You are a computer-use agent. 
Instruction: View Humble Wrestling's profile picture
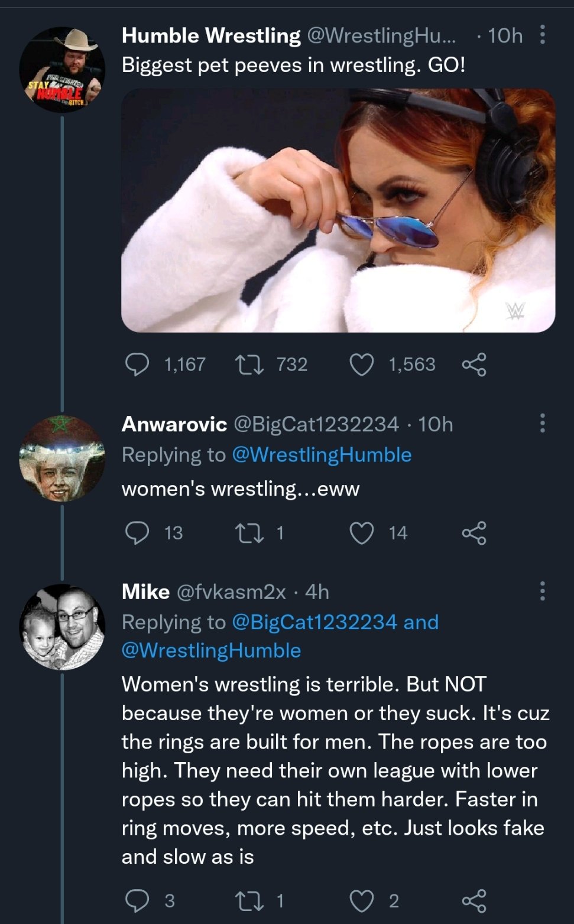point(62,70)
